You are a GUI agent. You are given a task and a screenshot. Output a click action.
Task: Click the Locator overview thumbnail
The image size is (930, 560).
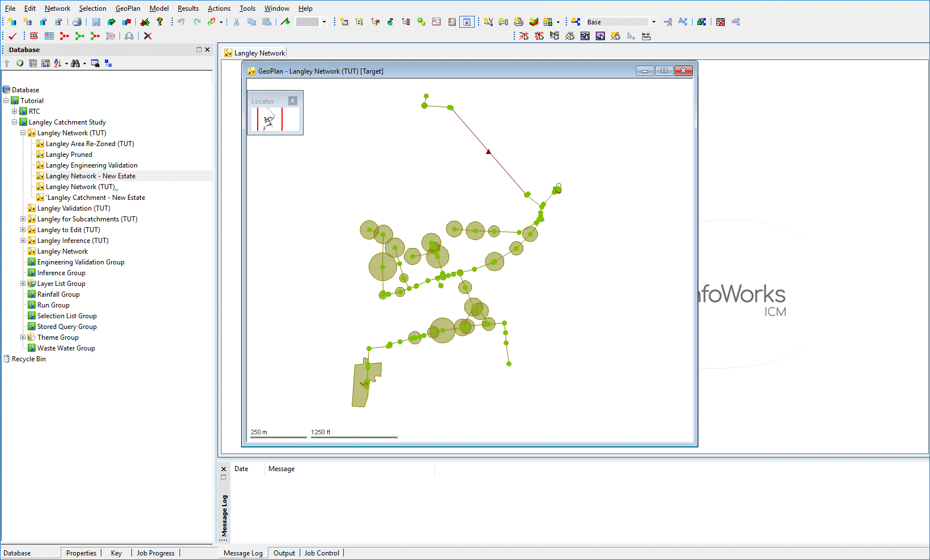pyautogui.click(x=275, y=119)
